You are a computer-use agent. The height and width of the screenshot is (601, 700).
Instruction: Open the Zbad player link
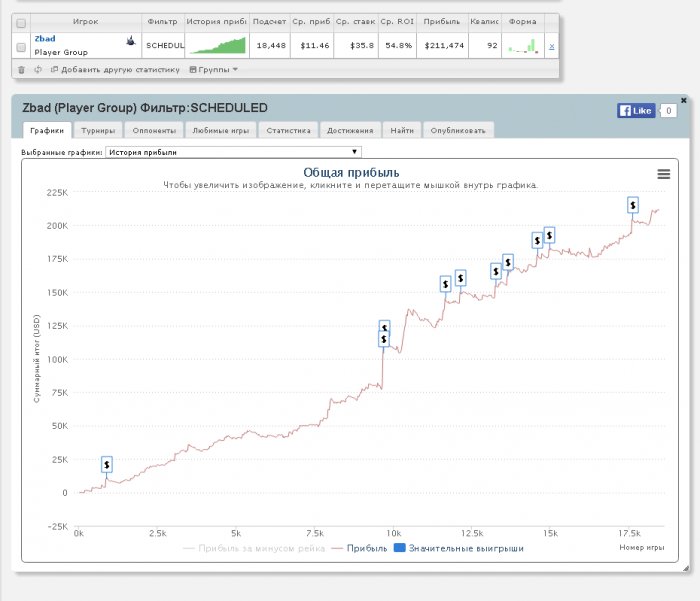coord(44,39)
